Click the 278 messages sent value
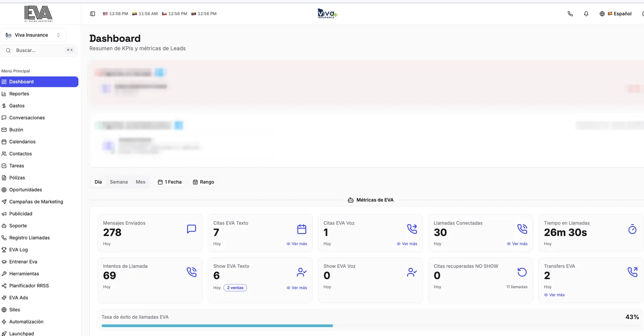Viewport: 644px width, 336px height. click(112, 232)
